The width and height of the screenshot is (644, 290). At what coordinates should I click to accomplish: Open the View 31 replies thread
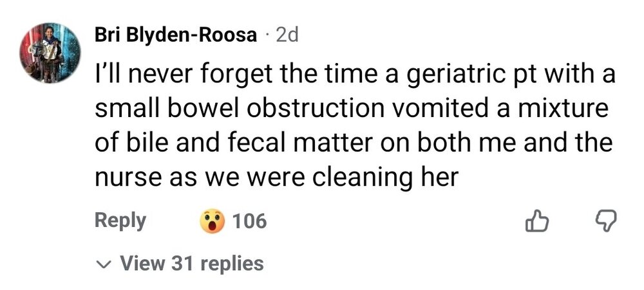pos(191,263)
